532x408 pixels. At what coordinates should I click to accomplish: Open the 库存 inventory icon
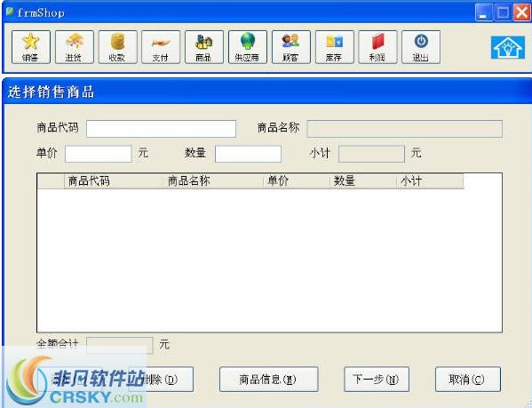point(335,47)
